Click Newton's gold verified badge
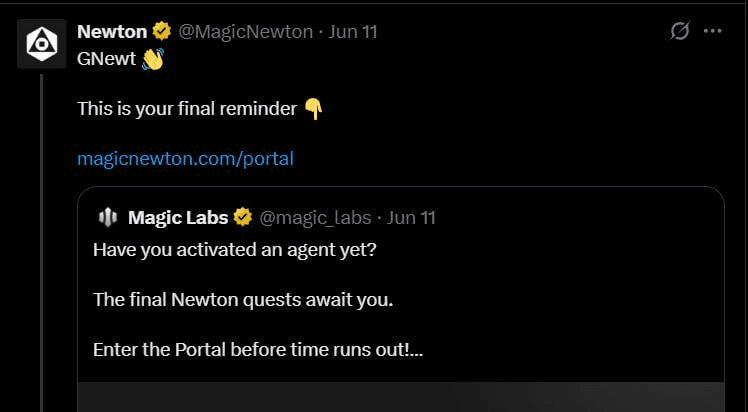748x412 pixels. pos(162,32)
